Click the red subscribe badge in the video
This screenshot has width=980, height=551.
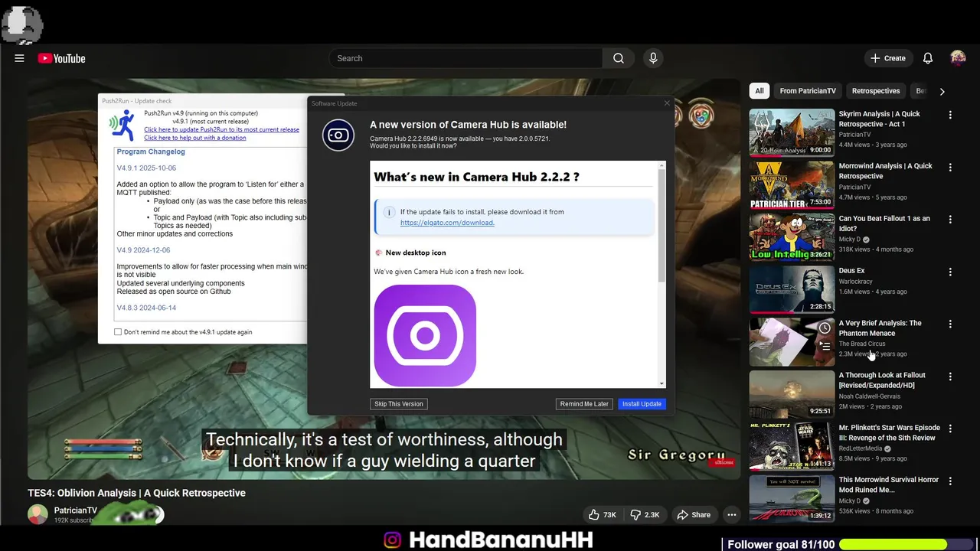(x=720, y=462)
